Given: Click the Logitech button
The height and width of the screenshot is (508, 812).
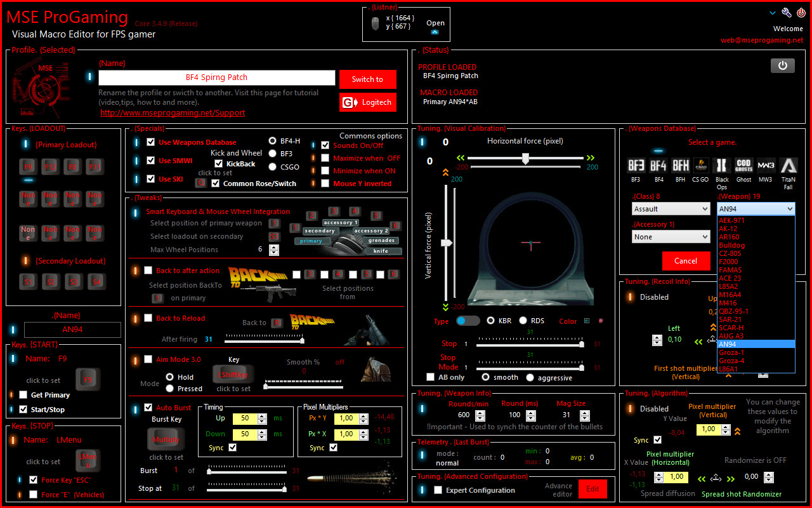Looking at the screenshot, I should click(368, 102).
